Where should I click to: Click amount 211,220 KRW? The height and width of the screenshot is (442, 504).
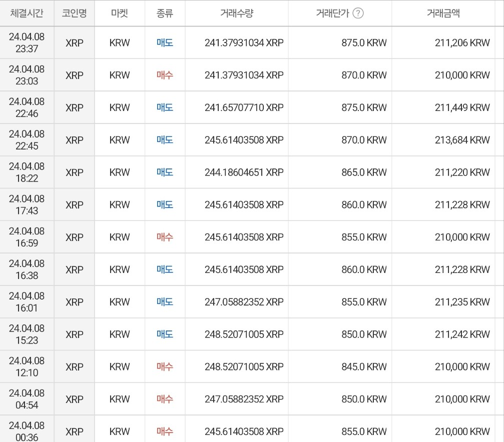[x=462, y=172]
